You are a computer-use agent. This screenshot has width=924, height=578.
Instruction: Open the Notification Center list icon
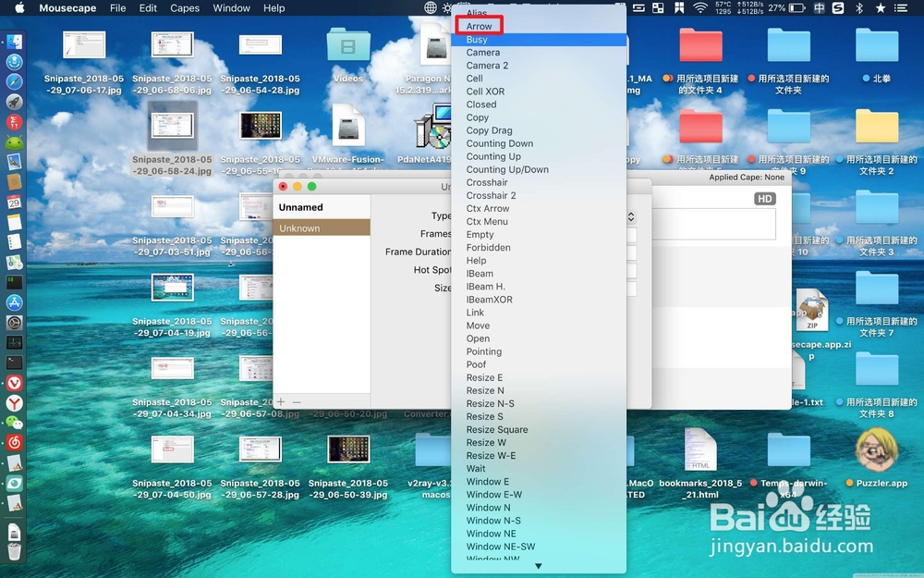click(901, 7)
